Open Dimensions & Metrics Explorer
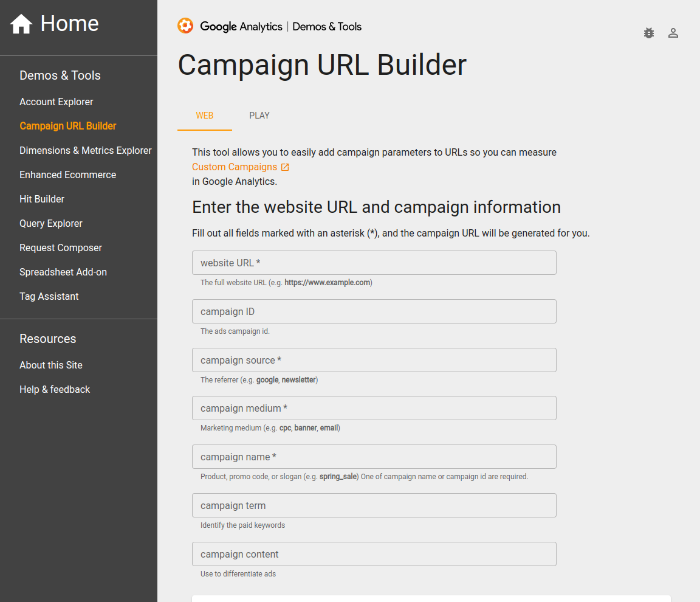The width and height of the screenshot is (700, 602). pos(86,151)
